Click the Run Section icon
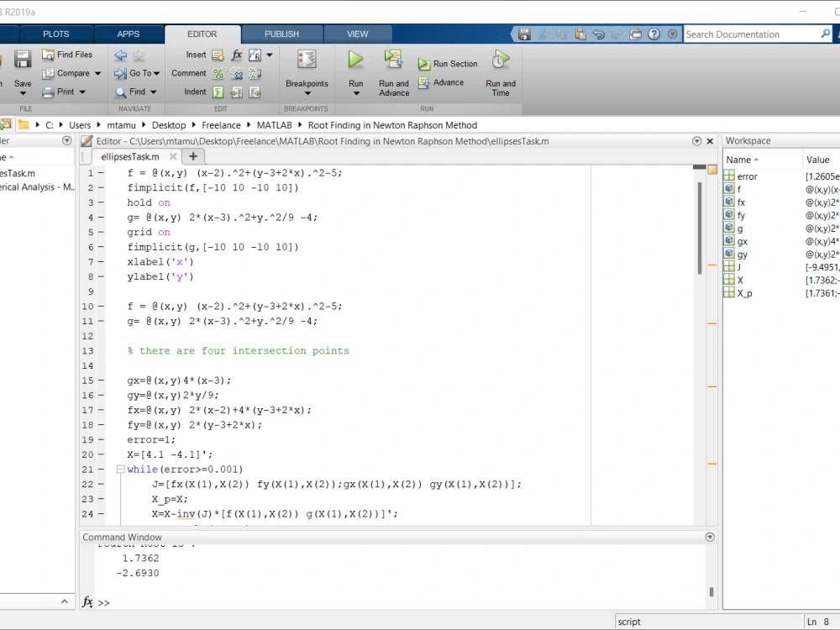 (x=423, y=63)
